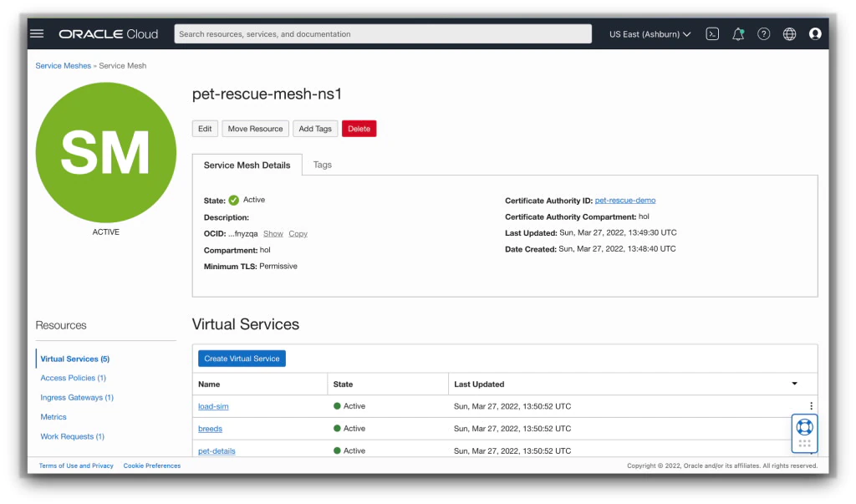Screen dimensions: 856x504
Task: Select Ingress Gateways in Resources list
Action: [x=77, y=398]
